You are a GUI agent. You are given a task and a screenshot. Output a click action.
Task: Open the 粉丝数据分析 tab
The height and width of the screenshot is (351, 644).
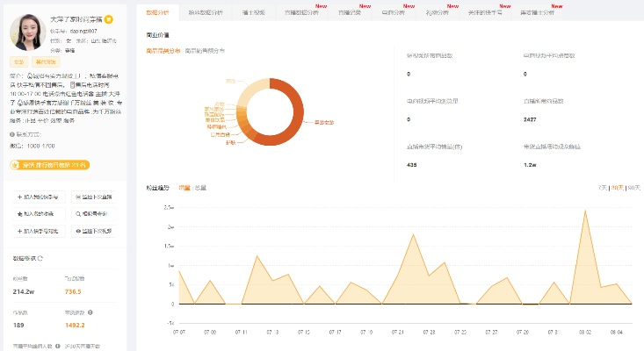206,13
